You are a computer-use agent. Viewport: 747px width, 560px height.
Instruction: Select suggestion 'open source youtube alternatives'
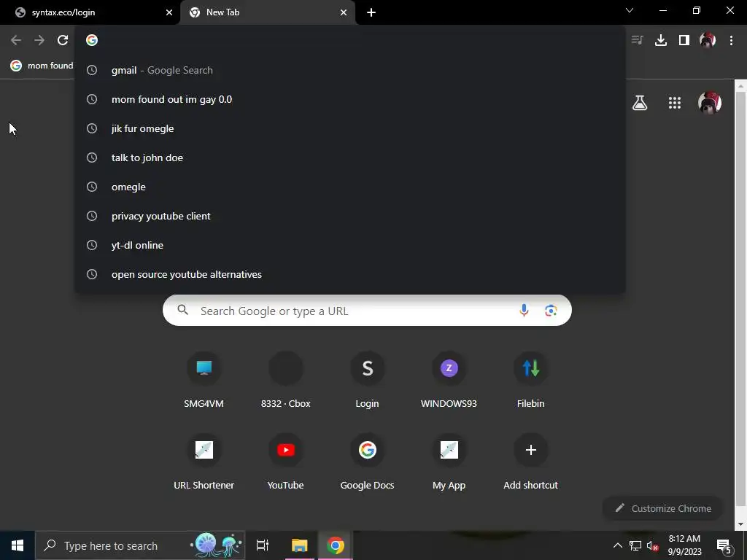click(x=350, y=274)
